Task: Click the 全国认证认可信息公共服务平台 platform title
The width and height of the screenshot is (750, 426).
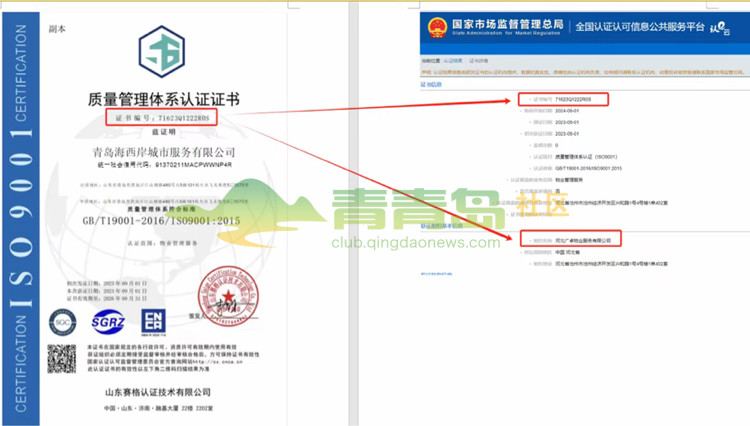Action: point(640,27)
